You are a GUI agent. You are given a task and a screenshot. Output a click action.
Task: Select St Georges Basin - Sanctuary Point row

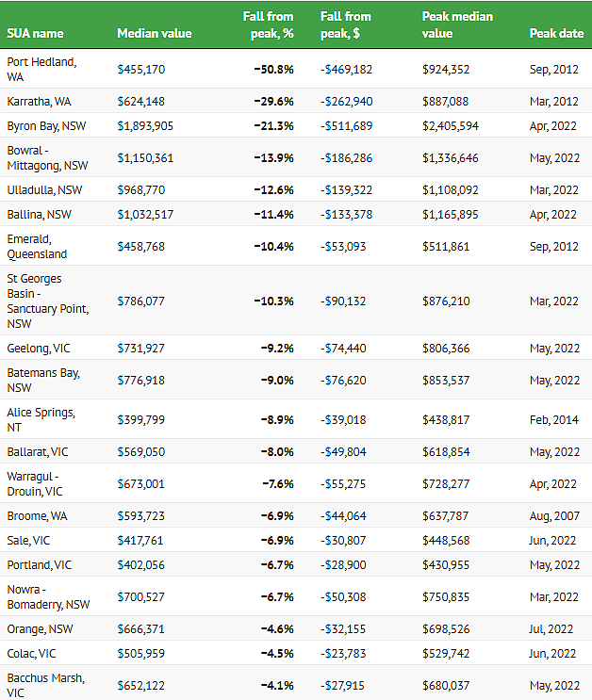296,301
